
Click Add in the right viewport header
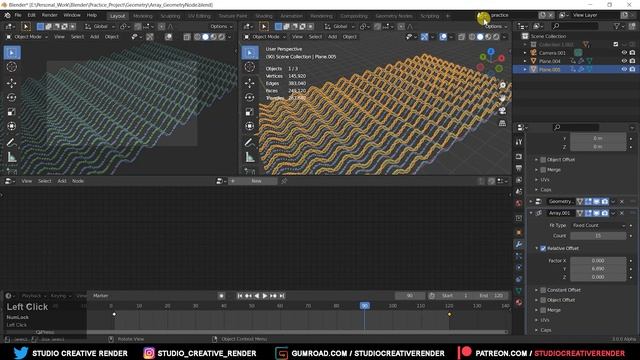click(333, 37)
